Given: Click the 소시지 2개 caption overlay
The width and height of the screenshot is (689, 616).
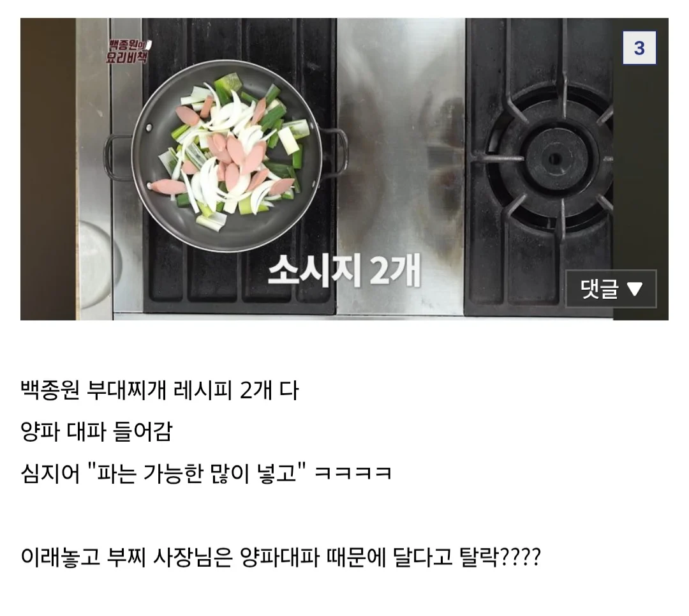Looking at the screenshot, I should pos(344,270).
